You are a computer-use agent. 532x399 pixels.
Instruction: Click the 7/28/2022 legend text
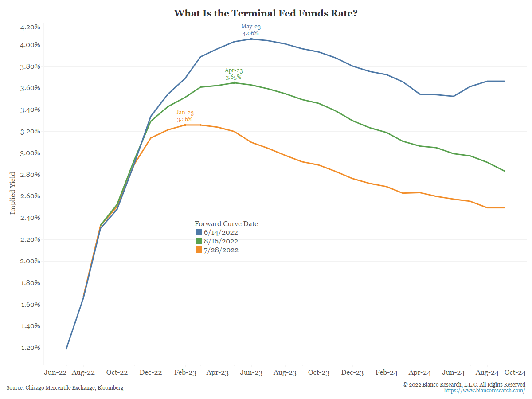(x=221, y=250)
